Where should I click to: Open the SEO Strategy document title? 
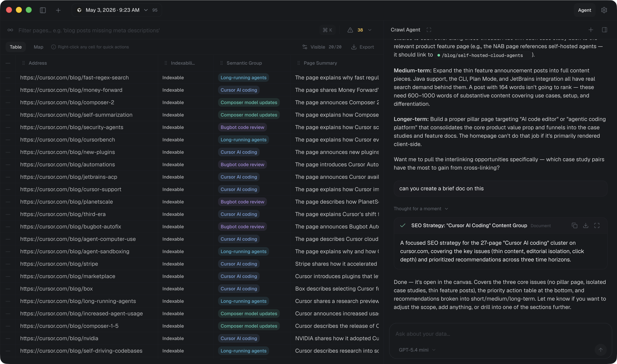point(469,225)
